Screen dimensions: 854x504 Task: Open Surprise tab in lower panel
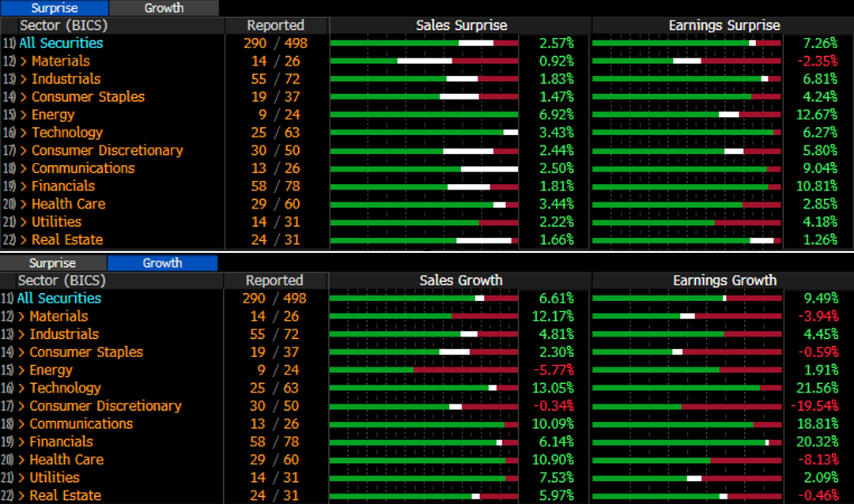(x=52, y=263)
